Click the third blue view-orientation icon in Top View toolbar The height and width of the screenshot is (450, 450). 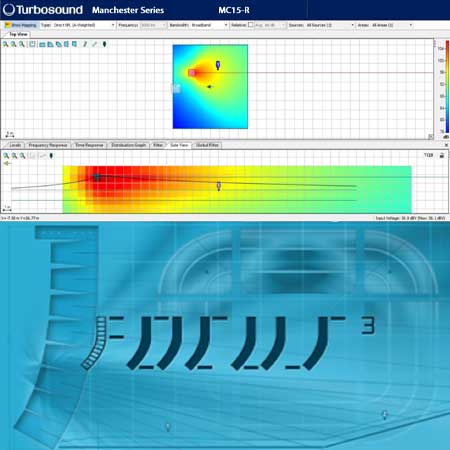59,44
